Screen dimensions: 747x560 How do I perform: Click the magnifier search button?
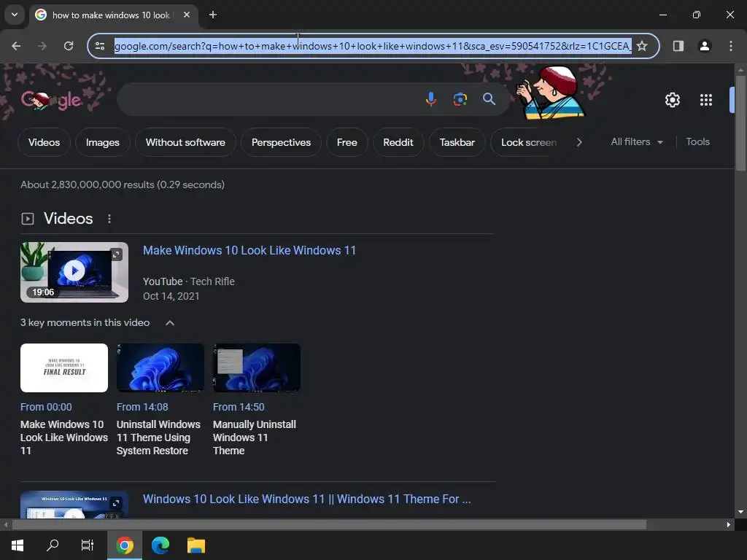(x=489, y=99)
